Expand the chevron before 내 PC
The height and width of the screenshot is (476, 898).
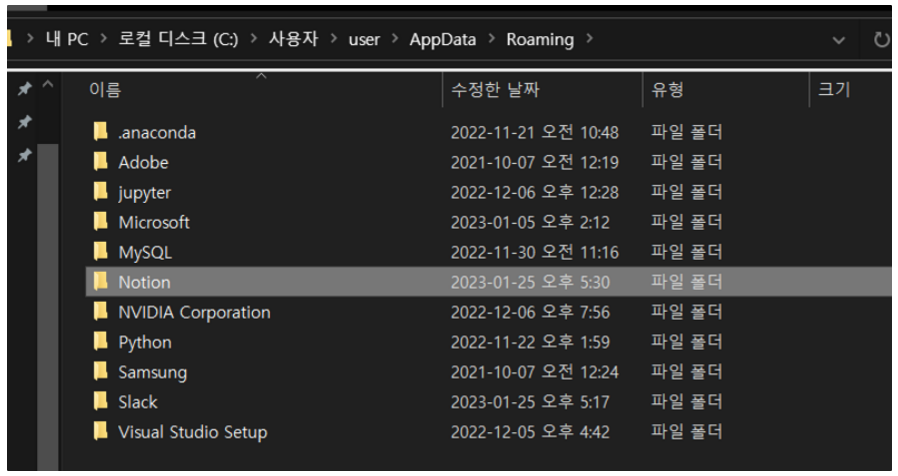(30, 38)
